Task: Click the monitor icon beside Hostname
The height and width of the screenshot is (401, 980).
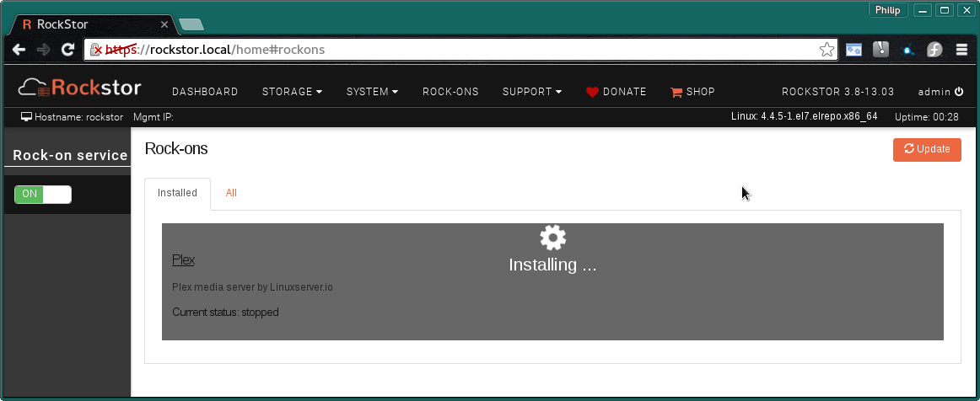Action: pos(26,117)
